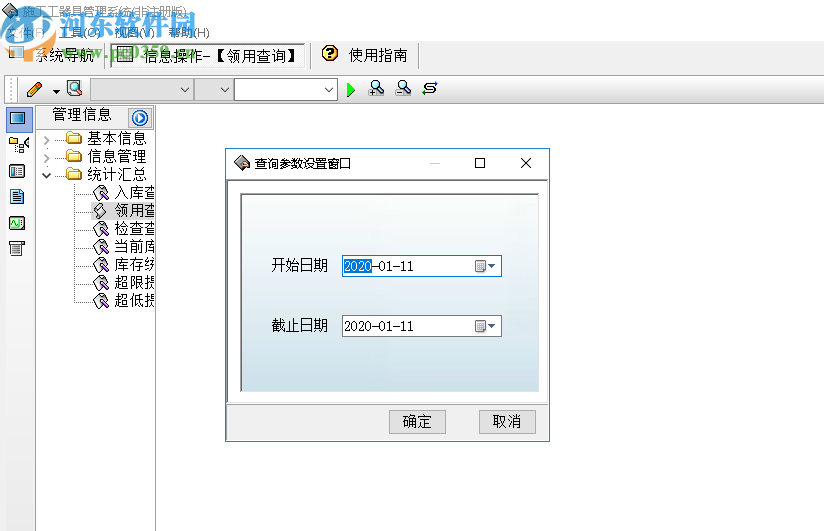Maximize the 查询参数设置窗口 dialog

coord(480,164)
